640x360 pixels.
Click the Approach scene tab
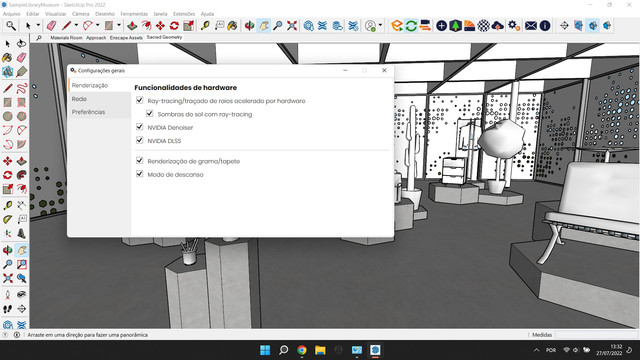(96, 38)
